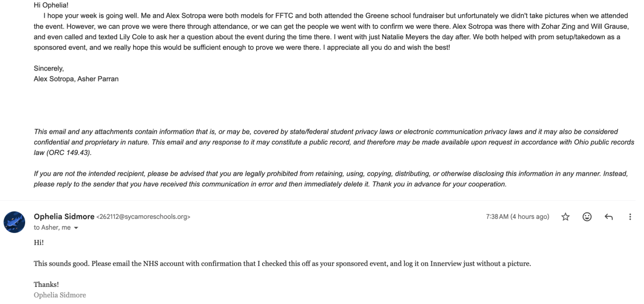Click the "Alex Sotropa, Asher Parran" signature line
Screen dimensions: 644x304
coord(76,79)
